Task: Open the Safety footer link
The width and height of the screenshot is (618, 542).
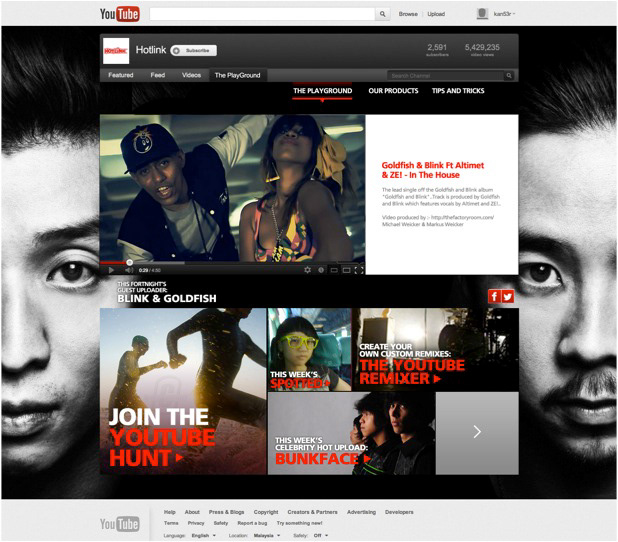Action: click(x=221, y=523)
